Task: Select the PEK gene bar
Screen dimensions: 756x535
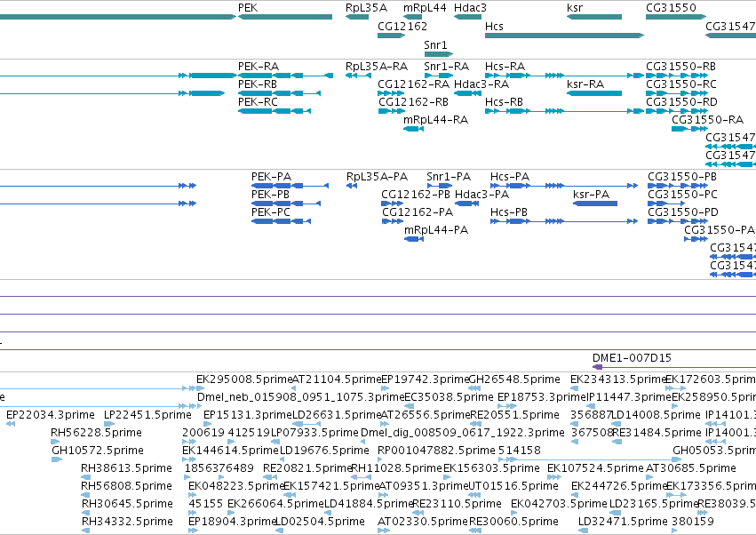Action: [x=285, y=17]
